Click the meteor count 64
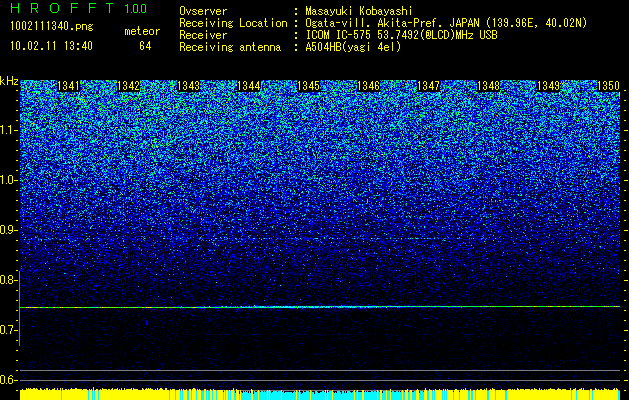The height and width of the screenshot is (400, 629). click(145, 46)
